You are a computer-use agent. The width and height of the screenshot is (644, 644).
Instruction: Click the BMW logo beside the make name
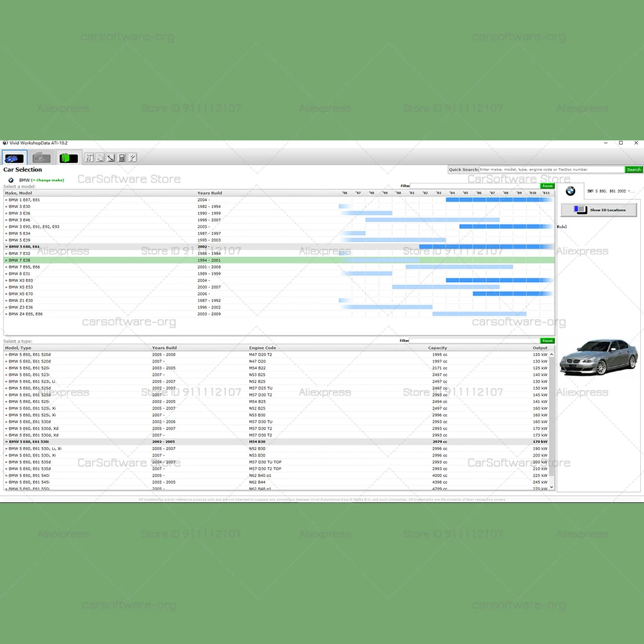point(11,180)
